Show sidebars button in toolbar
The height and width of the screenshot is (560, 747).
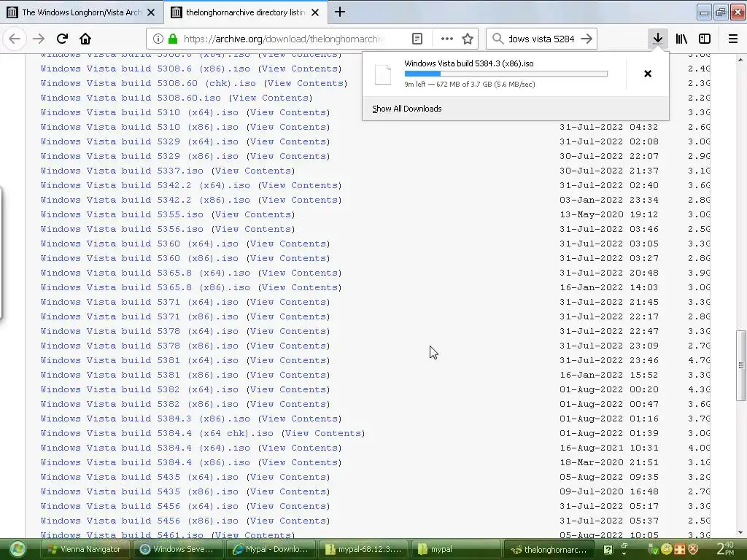click(705, 39)
